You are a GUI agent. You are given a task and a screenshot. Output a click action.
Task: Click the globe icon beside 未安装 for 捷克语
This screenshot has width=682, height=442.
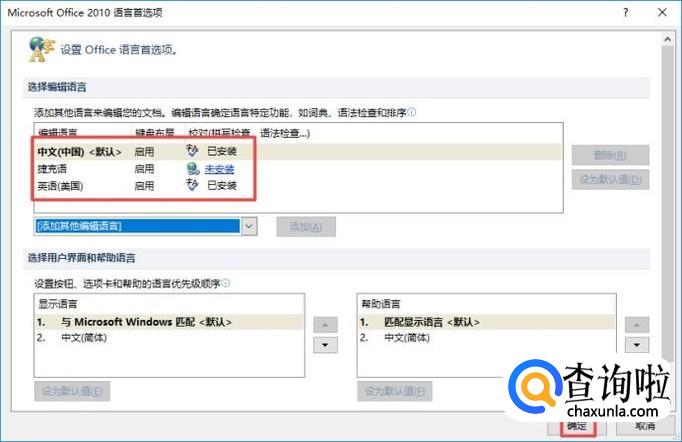(193, 169)
